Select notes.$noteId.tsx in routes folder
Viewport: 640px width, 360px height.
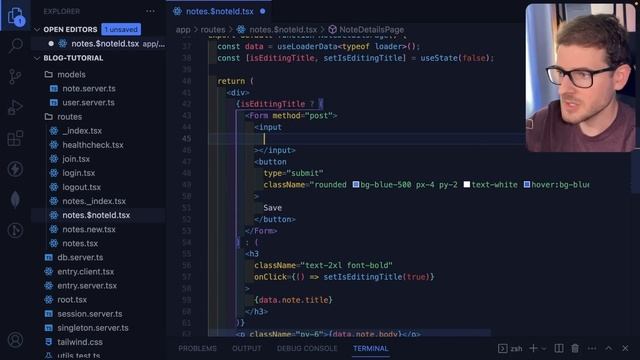click(x=98, y=215)
